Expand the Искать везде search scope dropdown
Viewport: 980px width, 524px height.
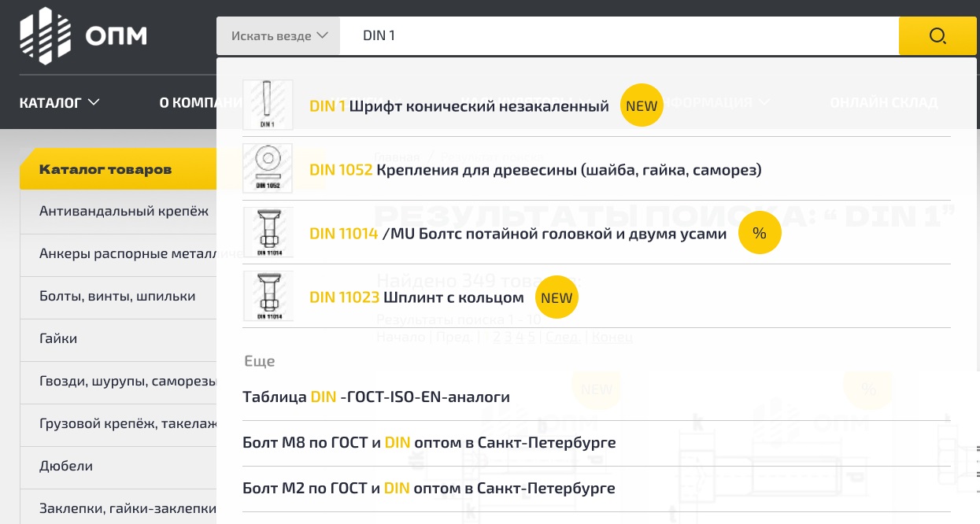pyautogui.click(x=279, y=36)
